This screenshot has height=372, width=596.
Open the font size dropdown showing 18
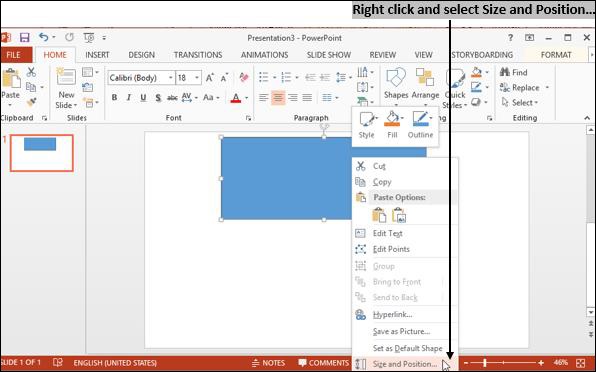pyautogui.click(x=197, y=78)
